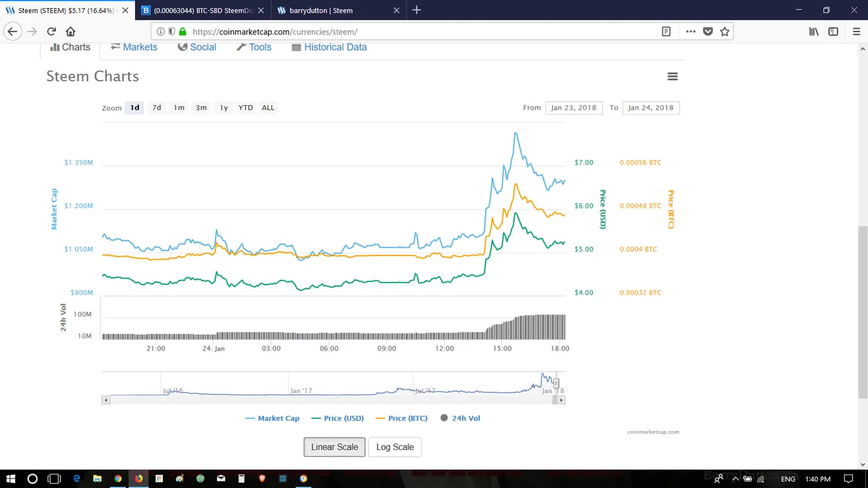Go to the Firefox home page
The image size is (868, 488).
click(x=71, y=31)
